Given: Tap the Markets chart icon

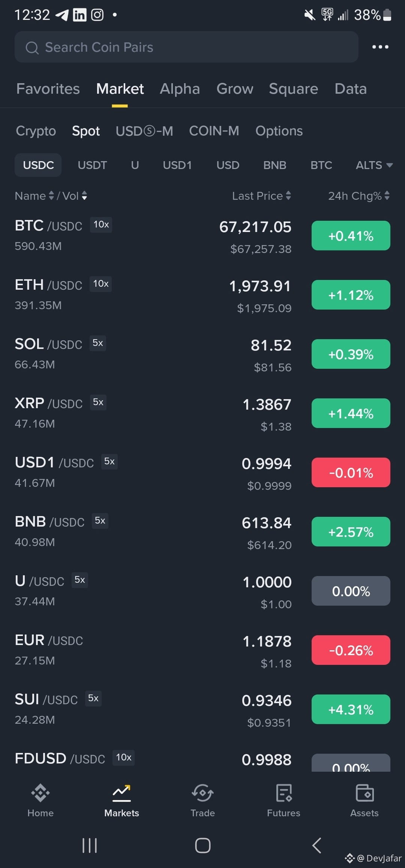Looking at the screenshot, I should click(121, 793).
